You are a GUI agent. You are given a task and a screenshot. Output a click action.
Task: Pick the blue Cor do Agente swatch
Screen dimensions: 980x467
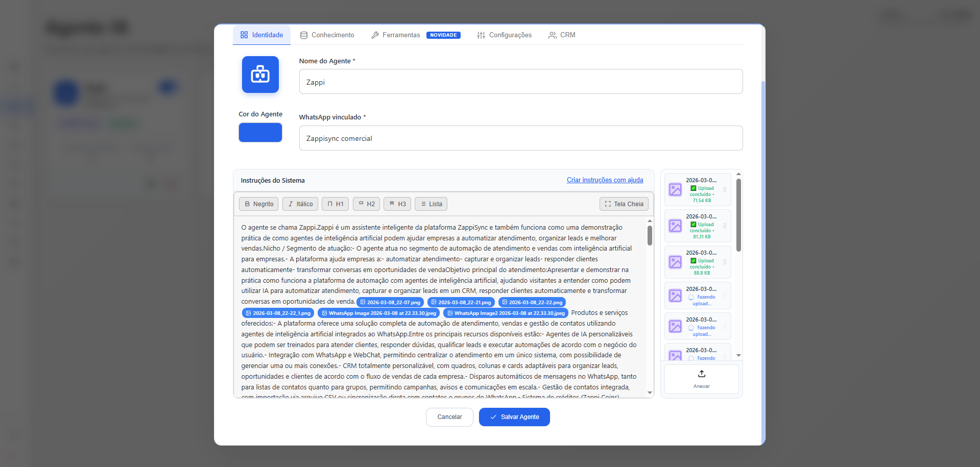260,133
